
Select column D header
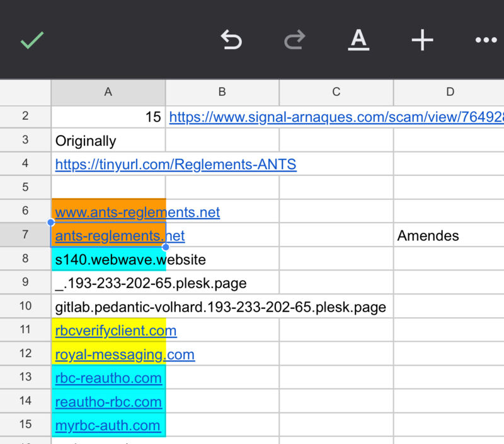(450, 92)
